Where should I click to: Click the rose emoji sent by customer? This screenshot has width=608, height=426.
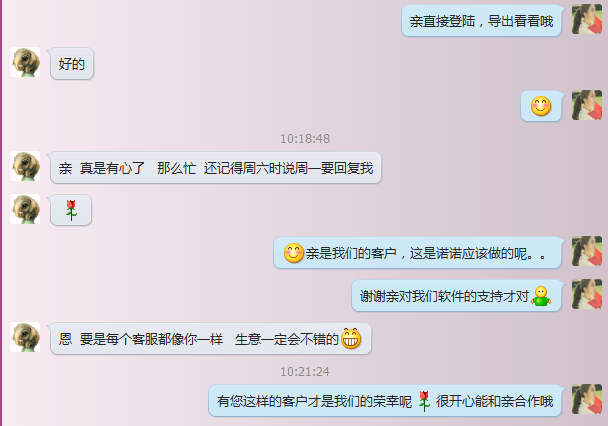click(x=71, y=210)
